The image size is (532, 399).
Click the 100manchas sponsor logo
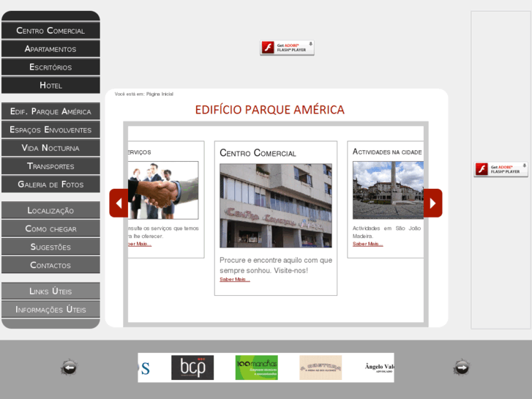257,368
